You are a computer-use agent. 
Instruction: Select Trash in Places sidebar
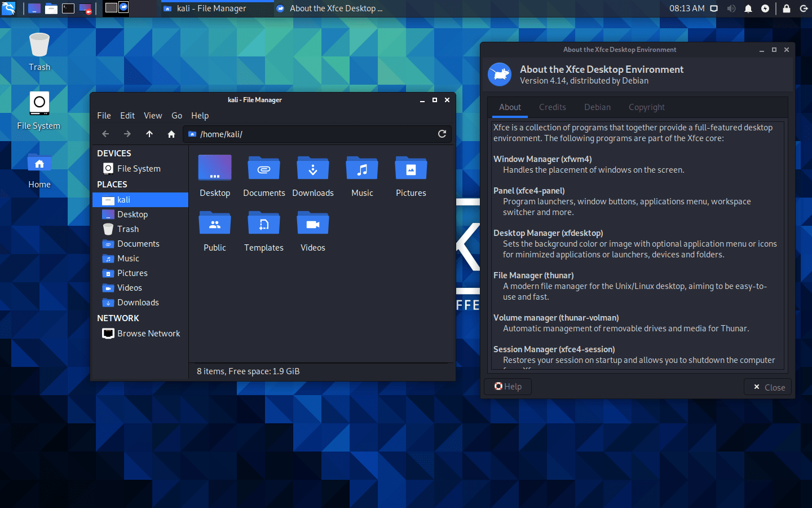point(140,229)
